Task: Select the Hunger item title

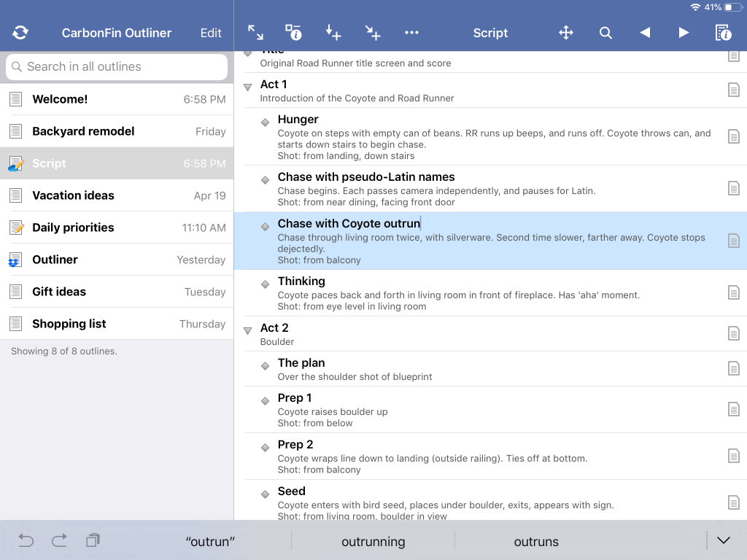Action: coord(298,119)
